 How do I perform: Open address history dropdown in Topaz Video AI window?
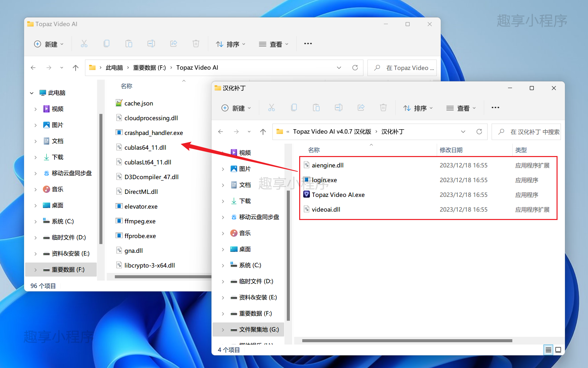[x=339, y=68]
